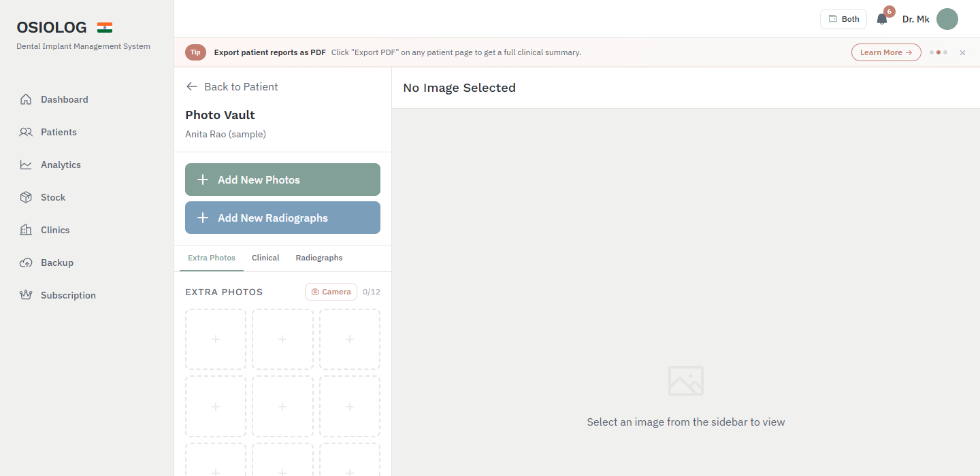Click Add New Radiographs button

coord(282,218)
